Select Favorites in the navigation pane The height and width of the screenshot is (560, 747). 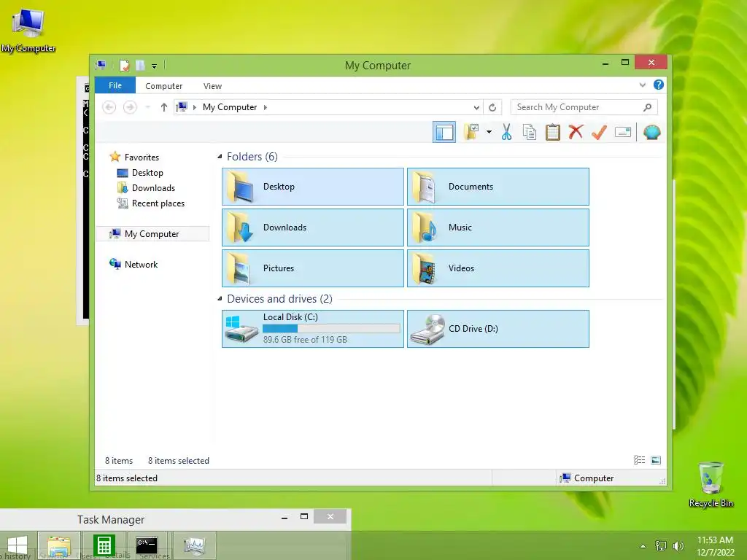click(x=142, y=157)
